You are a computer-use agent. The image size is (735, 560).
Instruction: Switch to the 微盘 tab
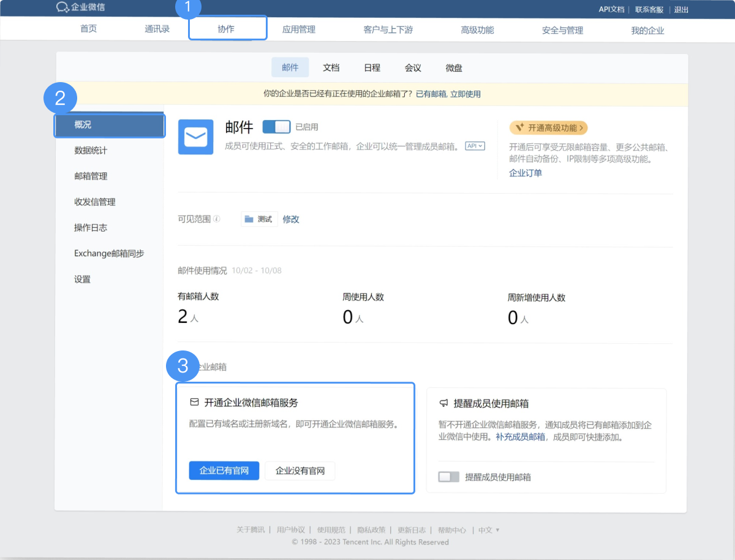coord(454,67)
